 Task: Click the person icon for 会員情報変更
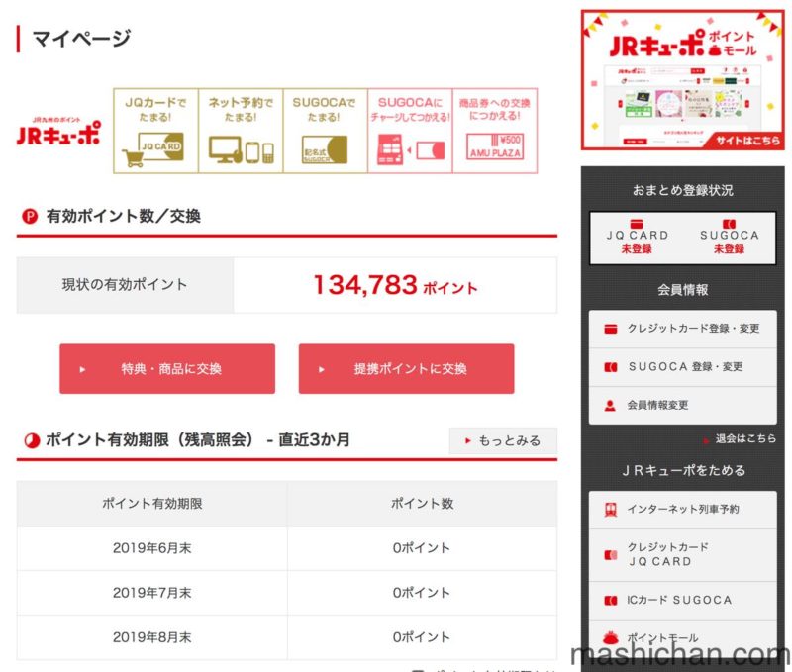coord(610,406)
